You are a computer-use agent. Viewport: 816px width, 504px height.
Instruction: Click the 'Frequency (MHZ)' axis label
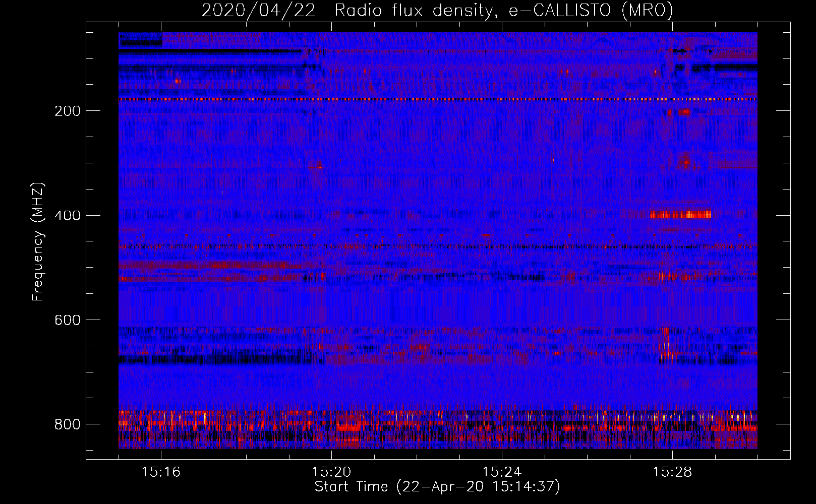[38, 241]
